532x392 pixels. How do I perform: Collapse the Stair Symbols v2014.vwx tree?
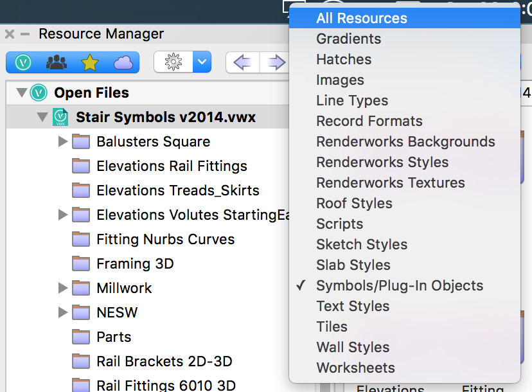(42, 117)
